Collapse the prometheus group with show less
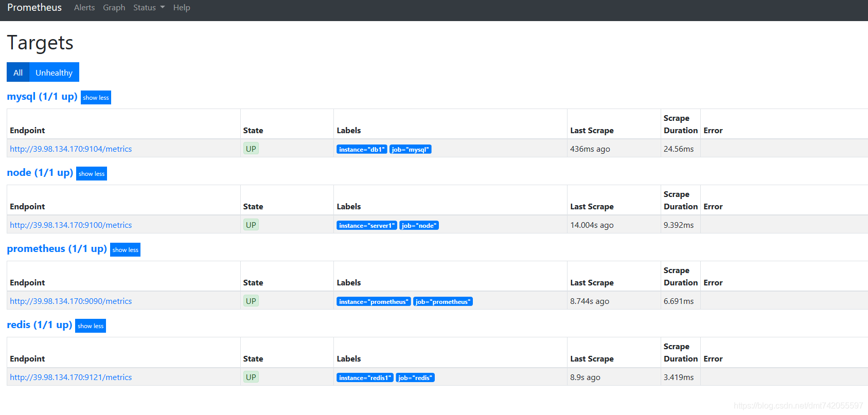Screen dimensions: 868x415 125,250
